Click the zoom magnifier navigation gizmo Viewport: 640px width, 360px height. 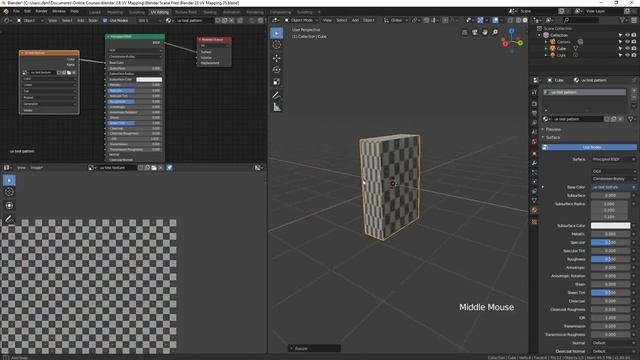[x=495, y=32]
